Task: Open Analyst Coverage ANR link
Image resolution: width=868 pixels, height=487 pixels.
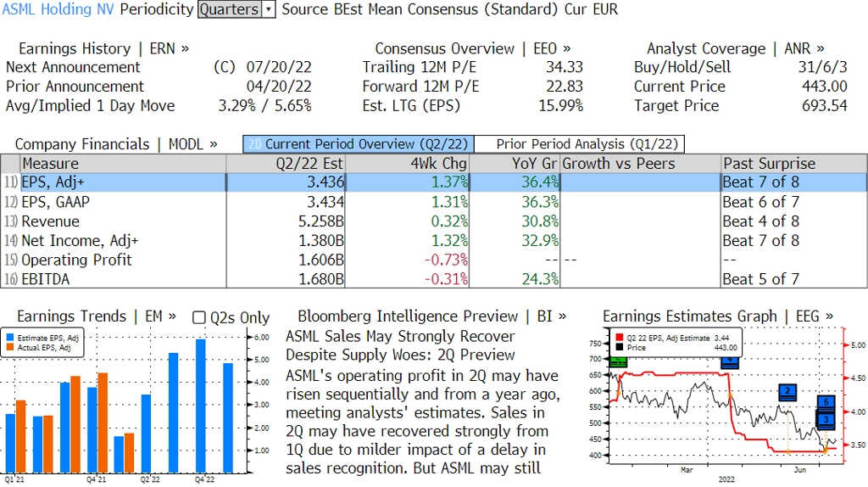Action: pyautogui.click(x=735, y=48)
